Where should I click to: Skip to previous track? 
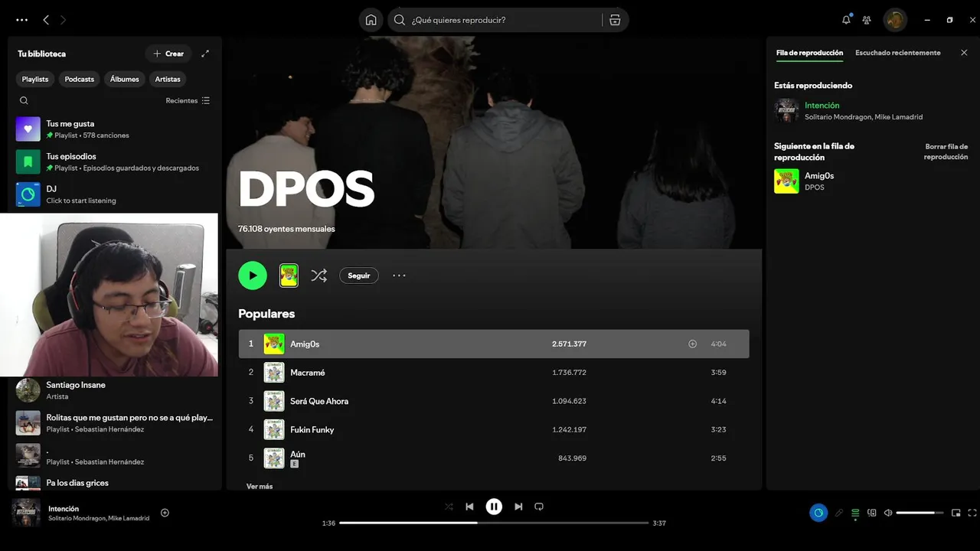(469, 507)
